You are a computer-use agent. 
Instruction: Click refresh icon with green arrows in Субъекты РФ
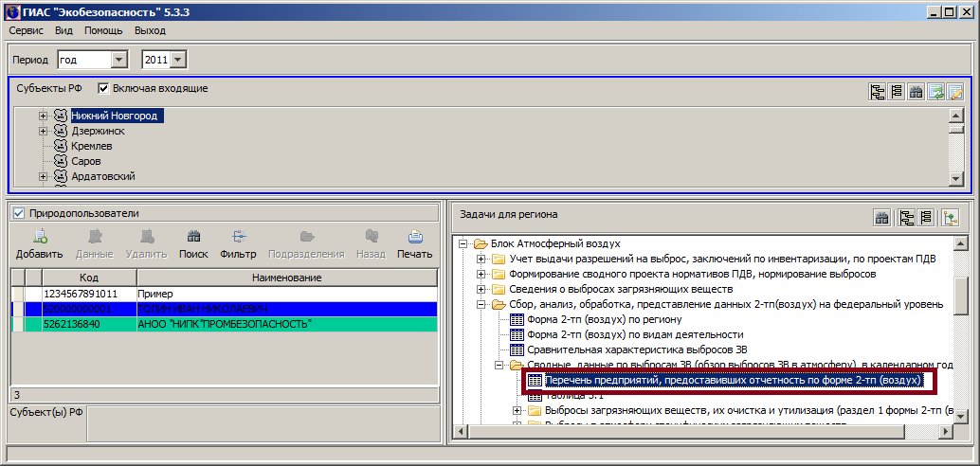936,92
